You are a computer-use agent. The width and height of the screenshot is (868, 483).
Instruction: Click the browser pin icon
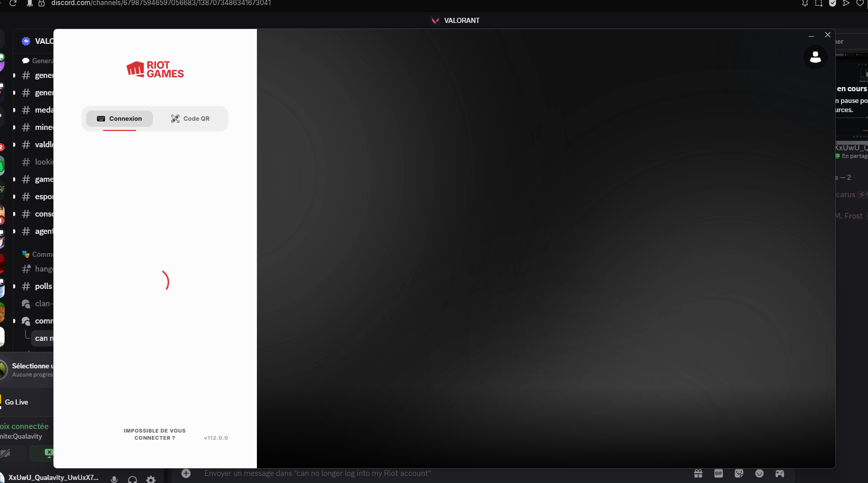(805, 3)
